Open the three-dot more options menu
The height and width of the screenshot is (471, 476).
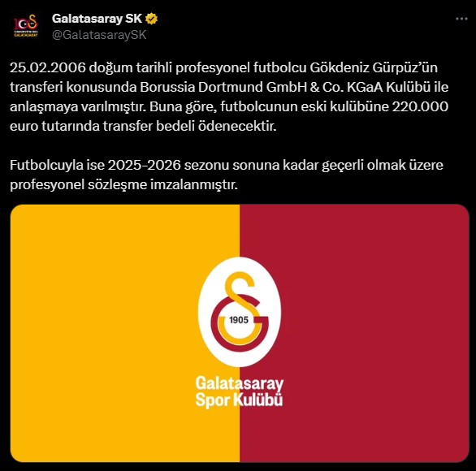pyautogui.click(x=461, y=19)
